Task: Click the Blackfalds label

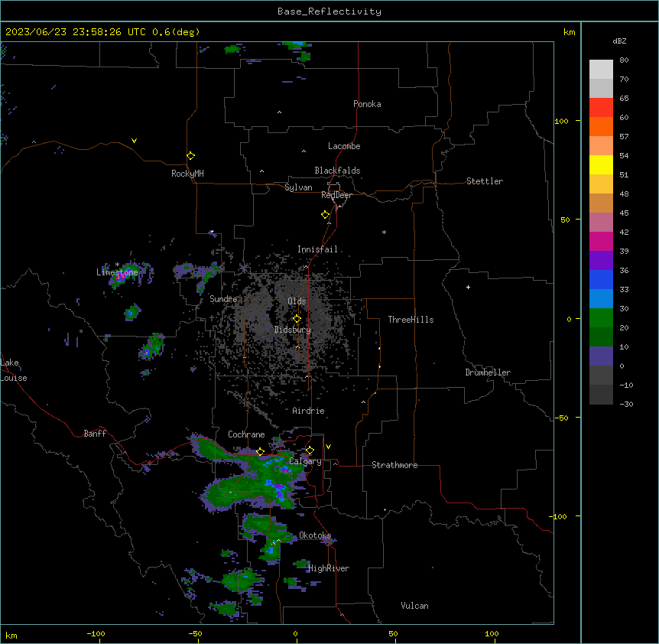Action: point(337,171)
